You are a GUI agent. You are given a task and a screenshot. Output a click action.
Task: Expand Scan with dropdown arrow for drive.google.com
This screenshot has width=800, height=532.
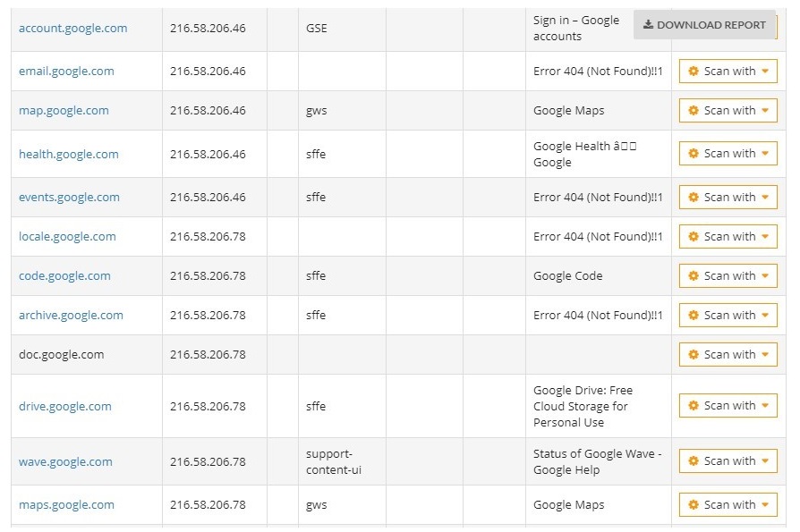pos(765,406)
